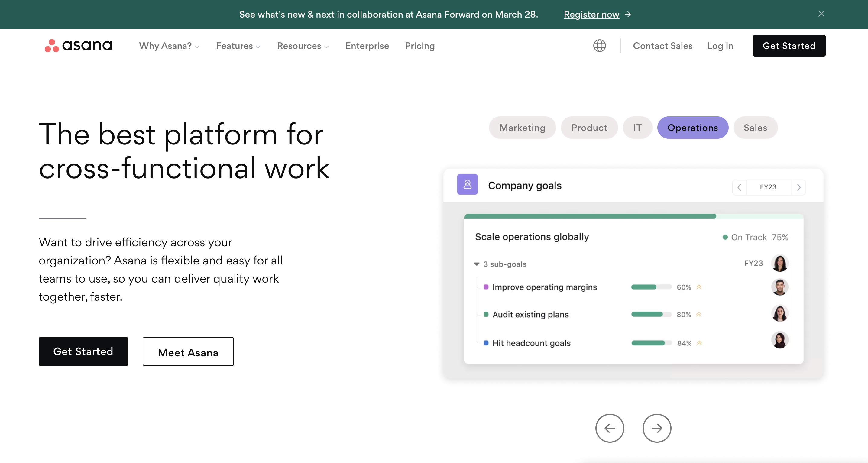Select the Product tab
868x463 pixels.
[589, 127]
